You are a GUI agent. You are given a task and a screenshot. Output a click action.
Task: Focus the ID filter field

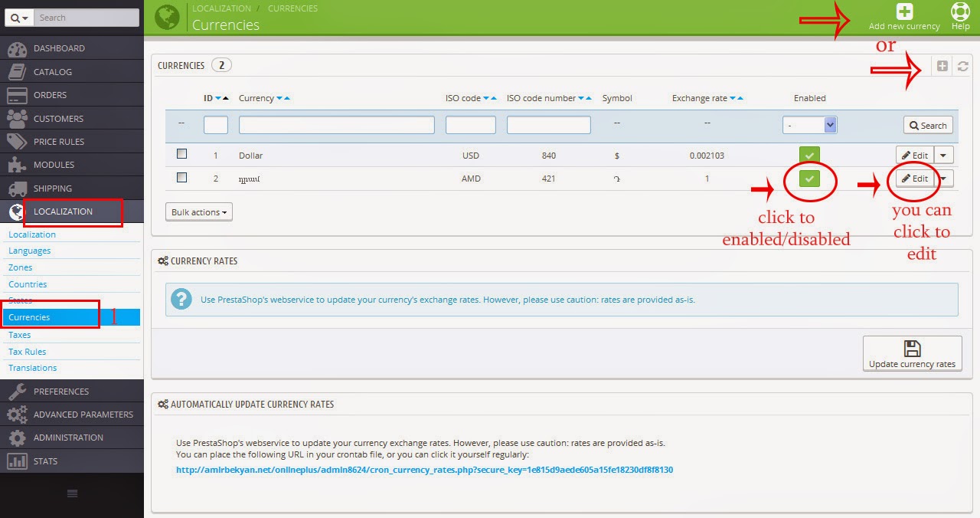coord(216,125)
